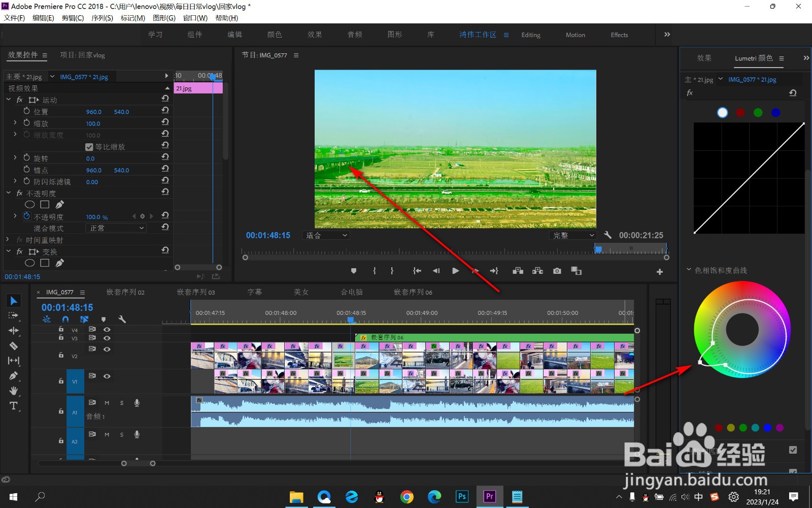Open the 完整 playback resolution dropdown
Image resolution: width=812 pixels, height=508 pixels.
pyautogui.click(x=573, y=235)
